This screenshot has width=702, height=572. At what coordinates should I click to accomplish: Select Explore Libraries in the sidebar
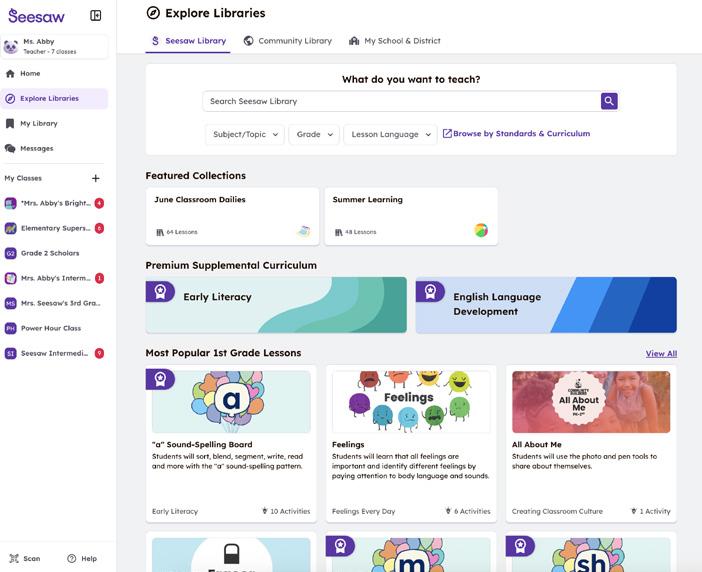(54, 98)
